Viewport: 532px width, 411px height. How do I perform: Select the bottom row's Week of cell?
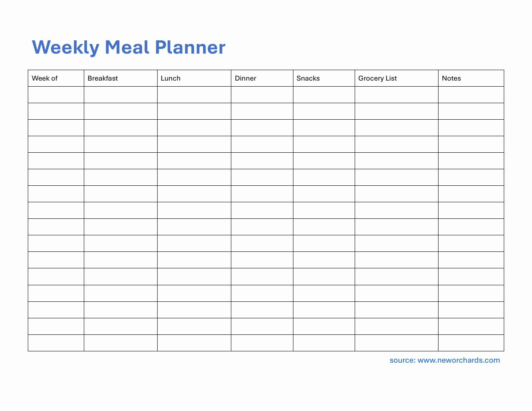[56, 343]
